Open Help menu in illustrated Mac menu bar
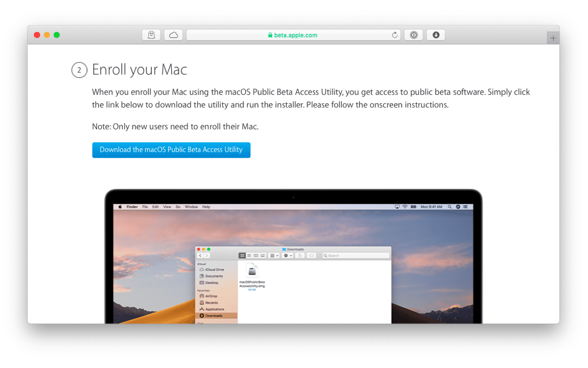 [206, 207]
